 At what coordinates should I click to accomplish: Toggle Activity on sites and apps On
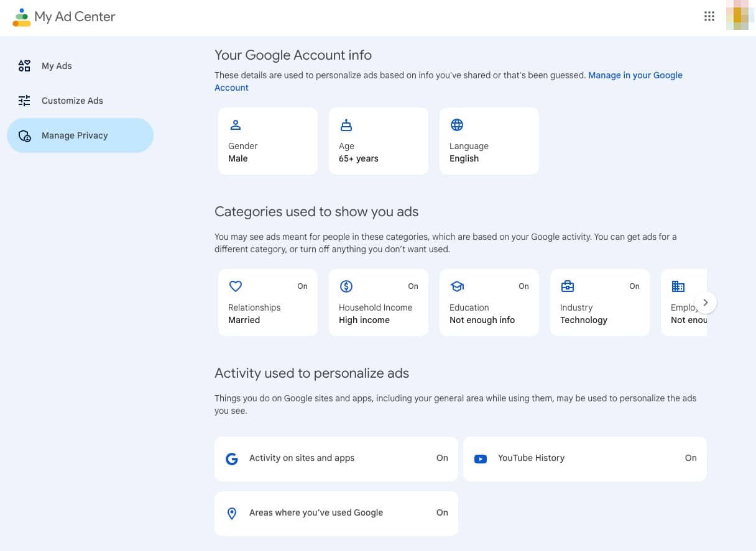[x=442, y=458]
